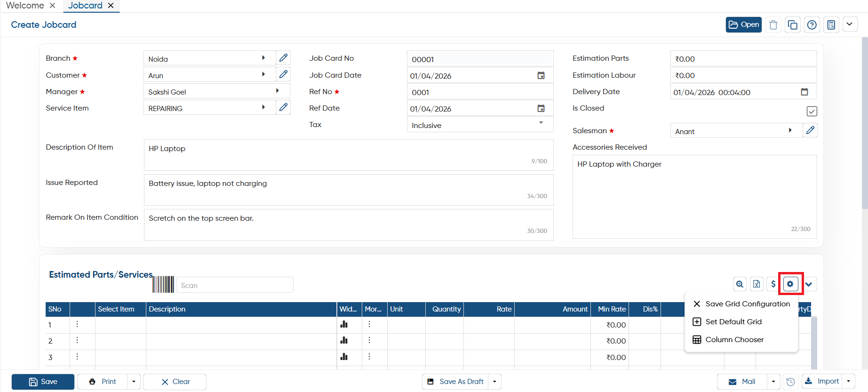Click the grid settings gear icon

coord(790,284)
